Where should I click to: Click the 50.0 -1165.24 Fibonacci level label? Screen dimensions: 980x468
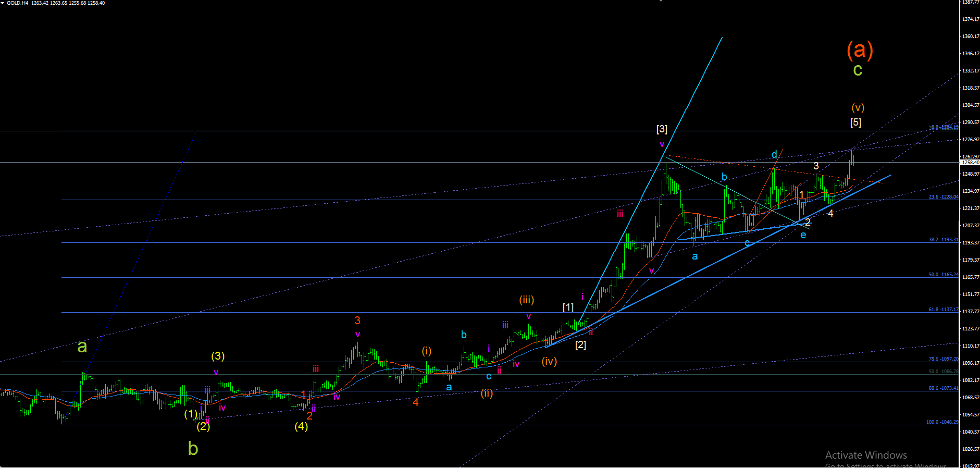pos(943,275)
